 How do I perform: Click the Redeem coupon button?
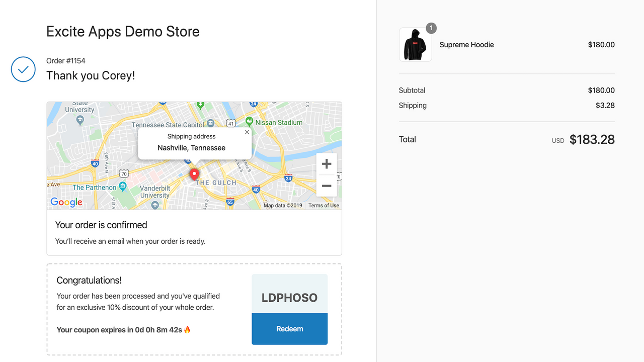[289, 329]
